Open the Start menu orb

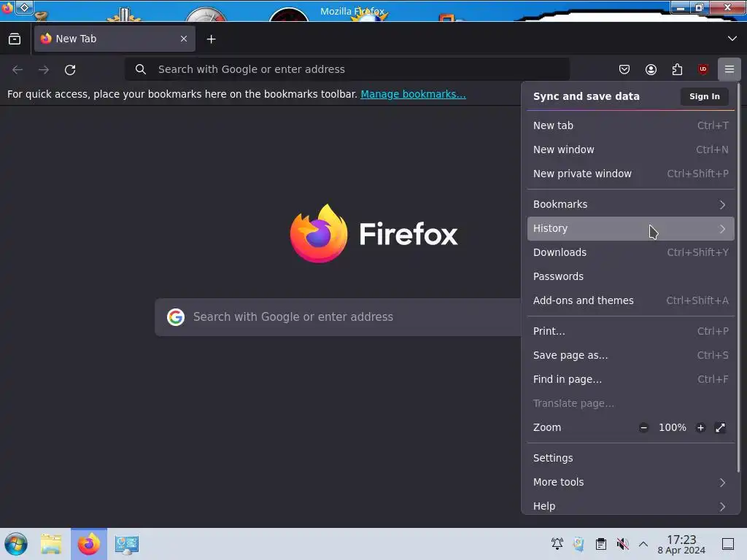point(16,544)
